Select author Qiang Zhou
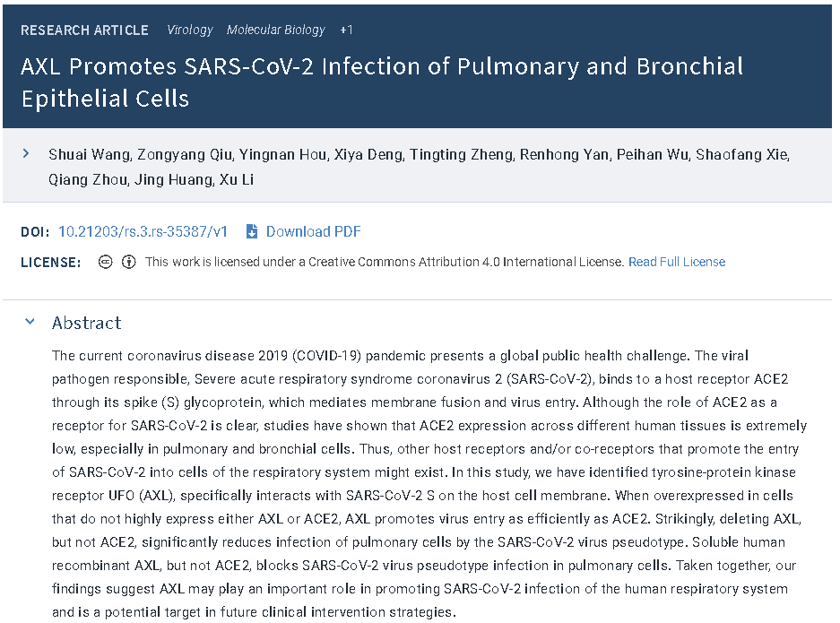 pos(89,179)
